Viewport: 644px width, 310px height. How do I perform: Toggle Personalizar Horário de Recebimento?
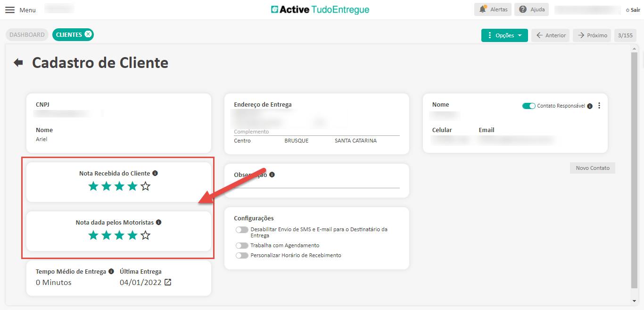(x=242, y=255)
